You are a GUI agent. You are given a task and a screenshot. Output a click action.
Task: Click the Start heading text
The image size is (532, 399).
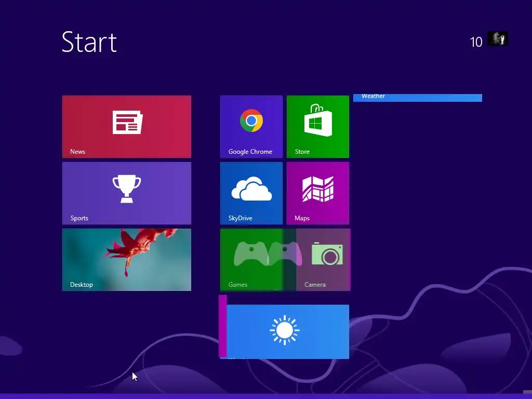coord(89,42)
